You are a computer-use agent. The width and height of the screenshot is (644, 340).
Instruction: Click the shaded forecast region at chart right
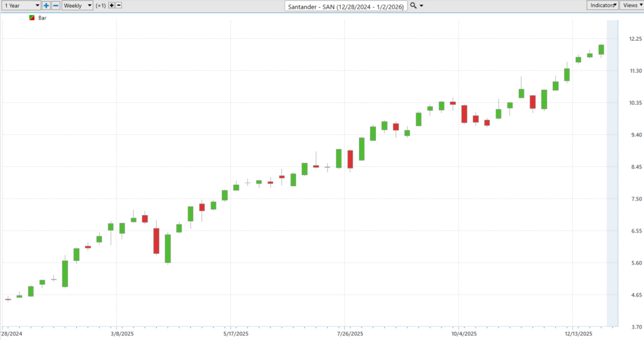click(612, 170)
